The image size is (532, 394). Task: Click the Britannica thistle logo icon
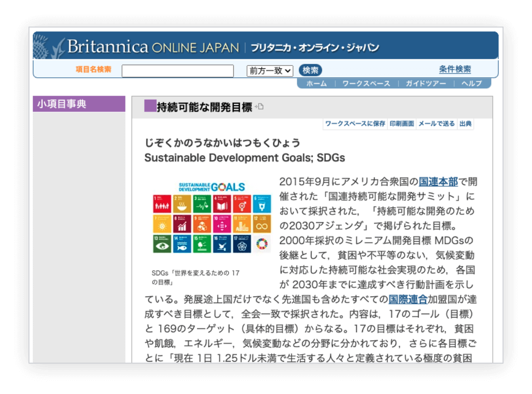[x=47, y=46]
